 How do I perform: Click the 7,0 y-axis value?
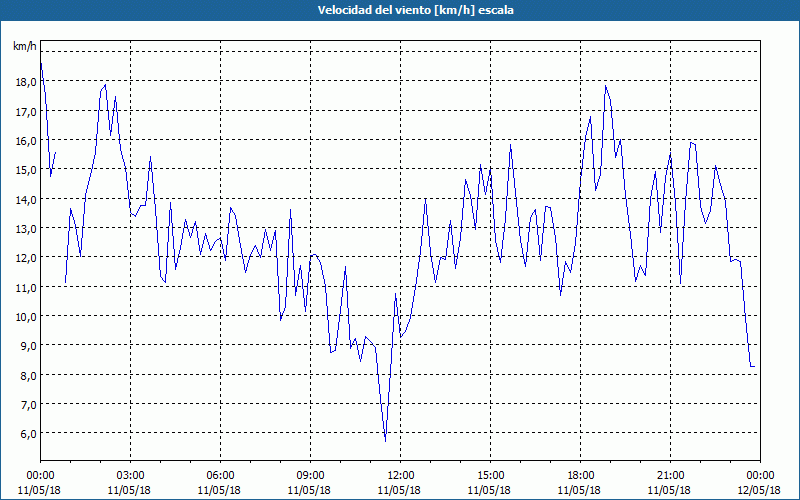point(29,404)
